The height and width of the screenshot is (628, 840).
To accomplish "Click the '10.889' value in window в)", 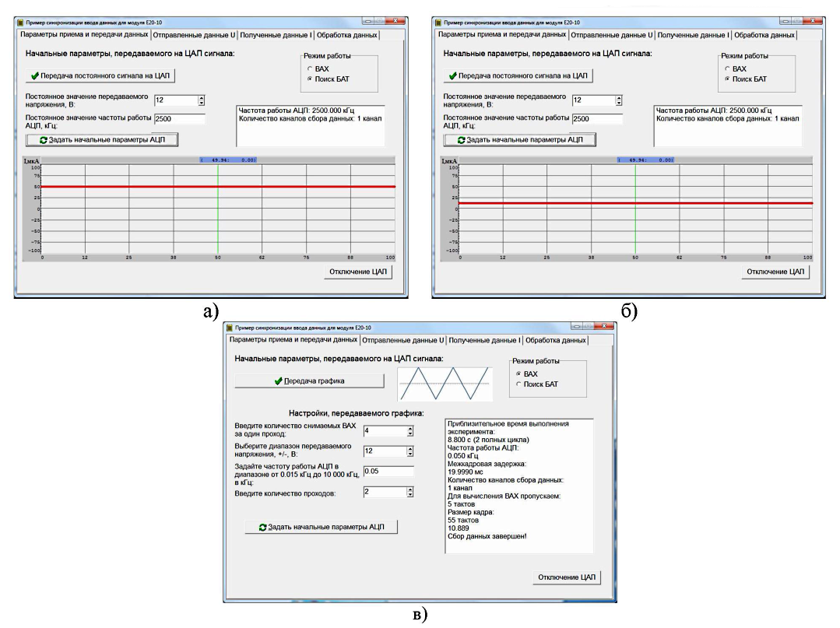I will point(458,528).
